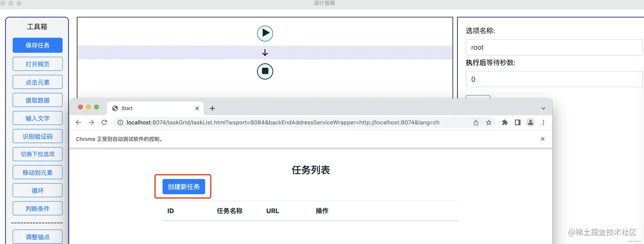Click the 任务列表 heading
Screen dimensions: 644x244
click(x=311, y=170)
